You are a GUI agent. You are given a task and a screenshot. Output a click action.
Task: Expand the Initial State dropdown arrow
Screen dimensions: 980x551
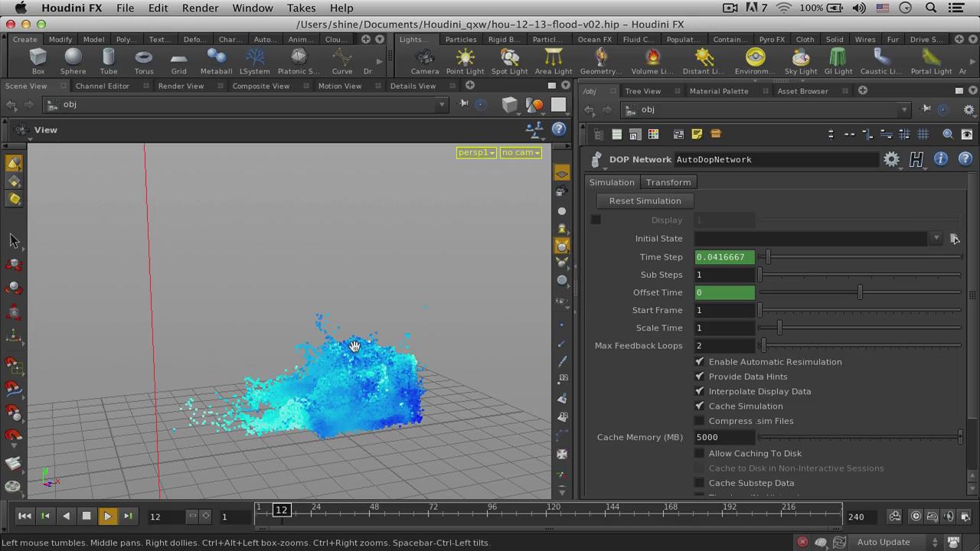pyautogui.click(x=936, y=238)
